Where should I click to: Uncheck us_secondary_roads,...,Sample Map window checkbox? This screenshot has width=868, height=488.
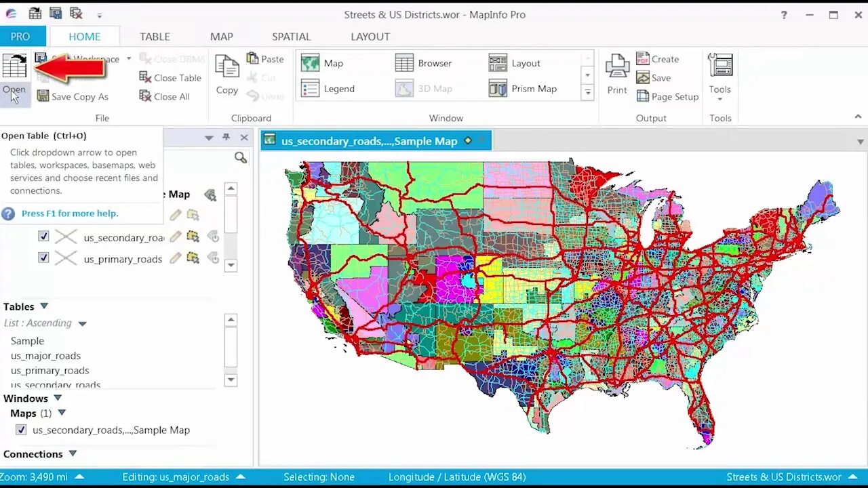coord(21,430)
